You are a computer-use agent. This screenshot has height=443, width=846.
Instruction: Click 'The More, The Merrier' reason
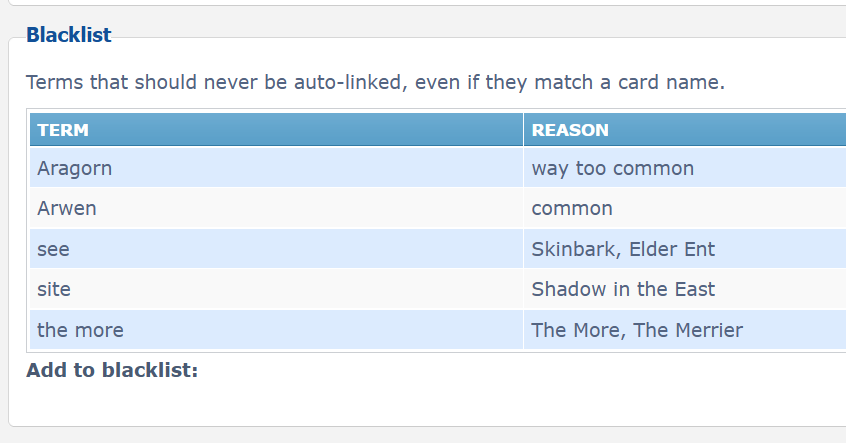click(x=637, y=329)
